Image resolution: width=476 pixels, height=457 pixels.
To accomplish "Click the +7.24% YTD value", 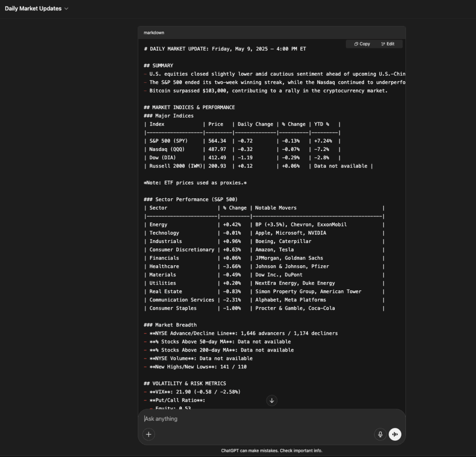I will [323, 141].
